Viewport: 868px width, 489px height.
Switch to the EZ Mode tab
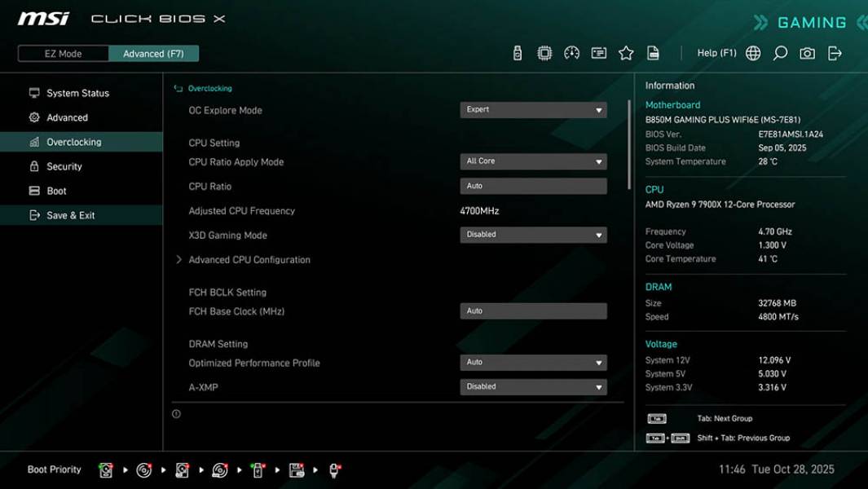[62, 53]
